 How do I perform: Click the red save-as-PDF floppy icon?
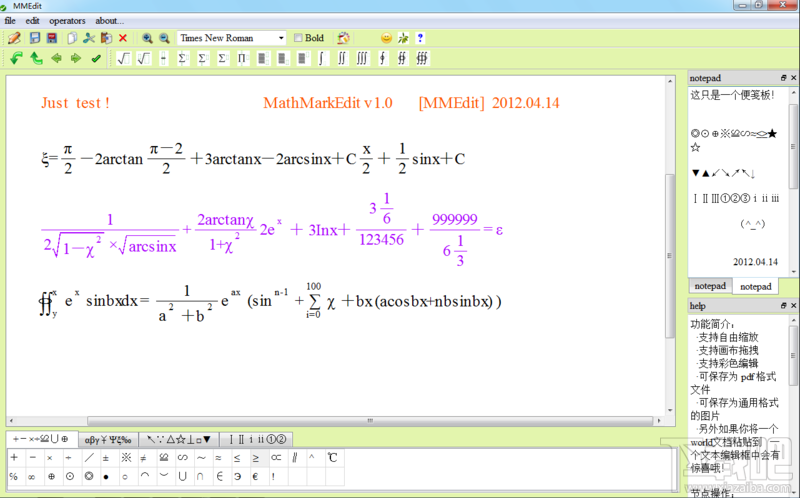(x=52, y=38)
